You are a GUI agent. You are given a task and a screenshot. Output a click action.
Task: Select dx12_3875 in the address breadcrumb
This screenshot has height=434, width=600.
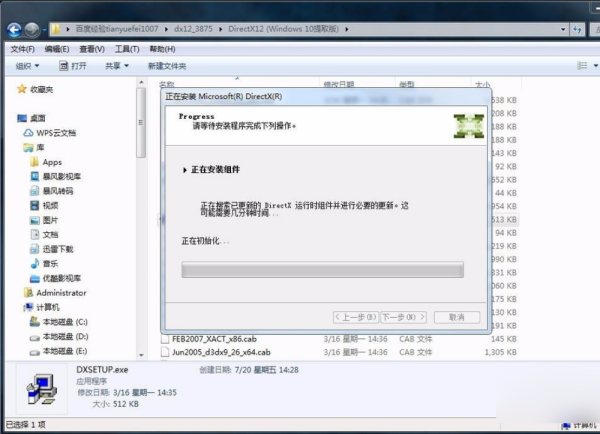point(193,29)
